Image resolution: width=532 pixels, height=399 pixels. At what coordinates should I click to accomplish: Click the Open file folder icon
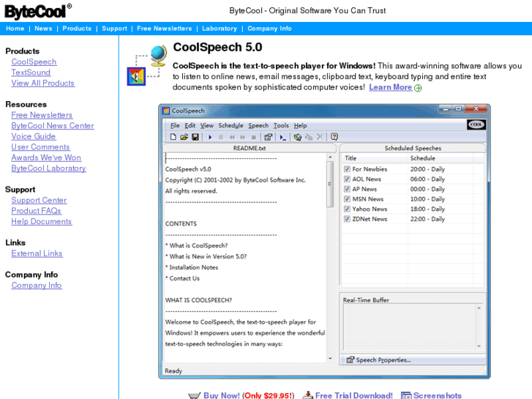[x=184, y=137]
